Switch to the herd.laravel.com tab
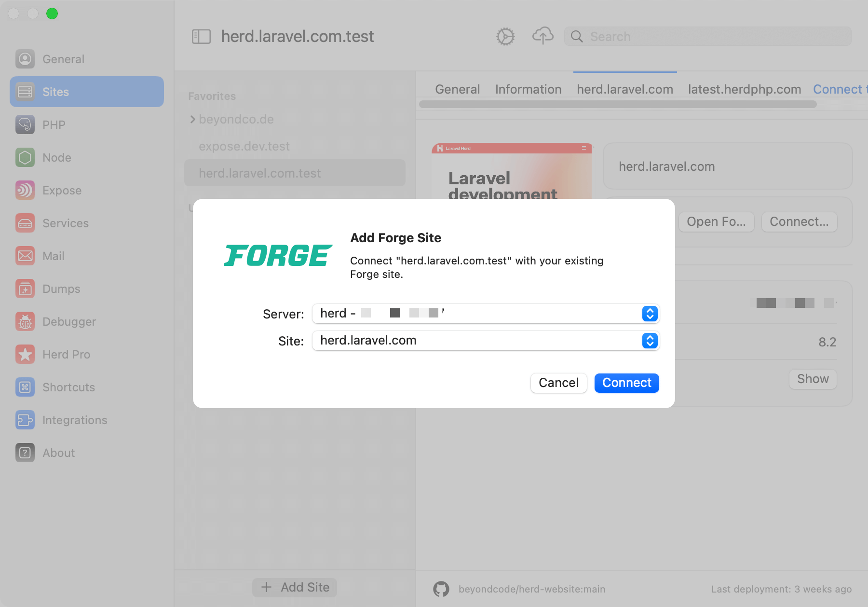This screenshot has width=868, height=607. pos(625,89)
